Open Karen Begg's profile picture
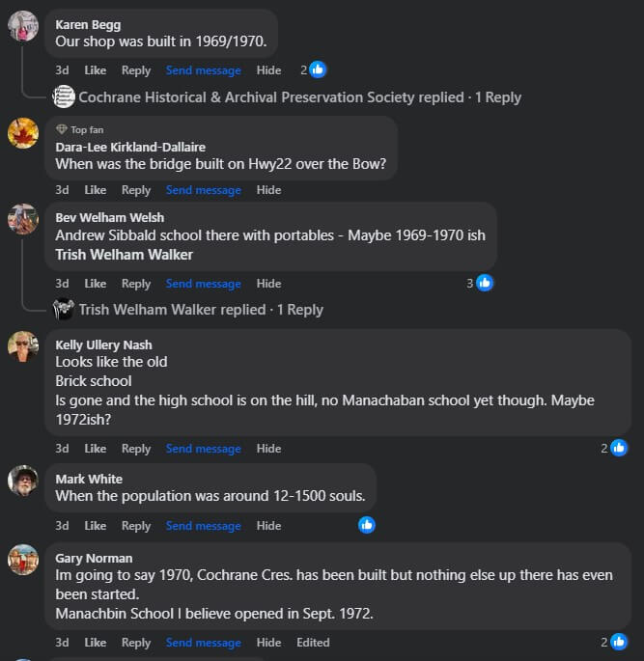Viewport: 644px width, 661px height. click(x=23, y=26)
